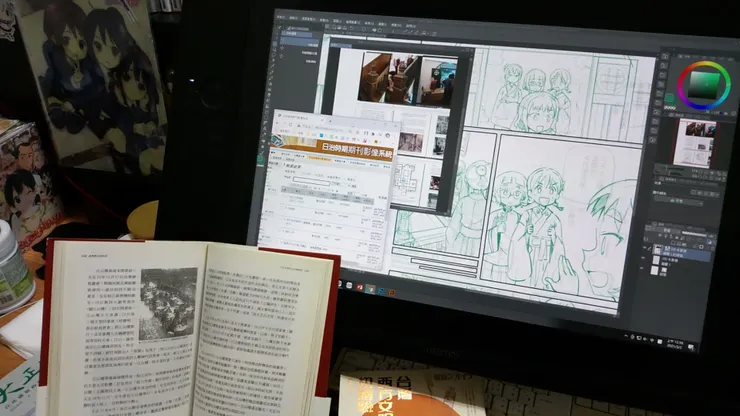Click the taskbar clock and date
Screen dimensions: 740x416
(x=675, y=344)
